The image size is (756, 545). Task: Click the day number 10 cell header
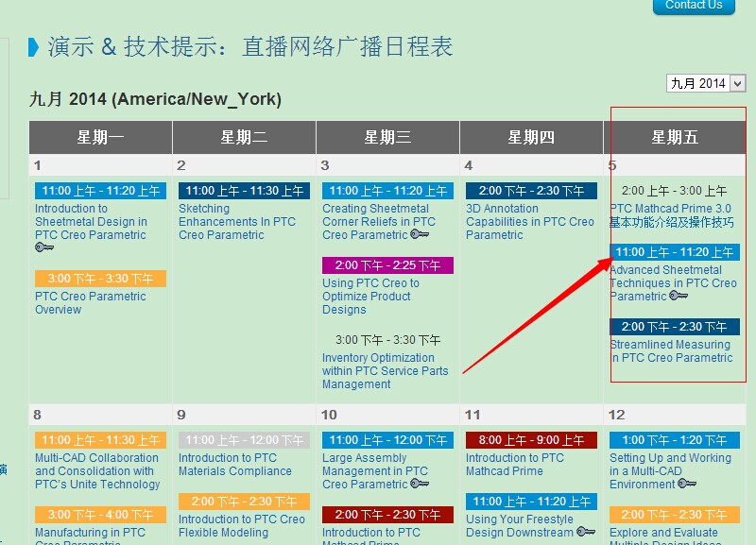[387, 415]
